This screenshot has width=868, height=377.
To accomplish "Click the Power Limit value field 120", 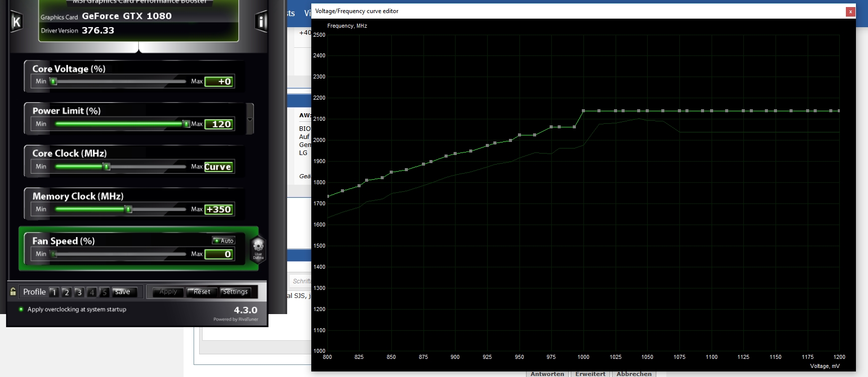I will click(219, 124).
